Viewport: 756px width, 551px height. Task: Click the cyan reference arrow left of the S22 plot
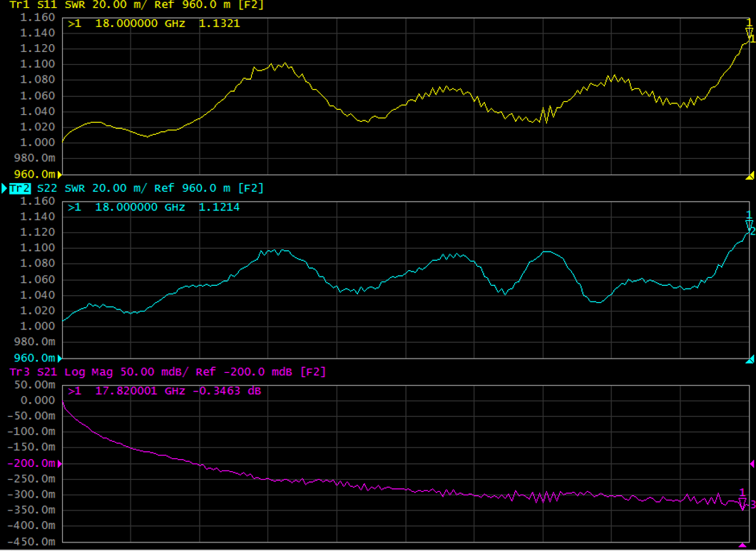click(x=59, y=358)
